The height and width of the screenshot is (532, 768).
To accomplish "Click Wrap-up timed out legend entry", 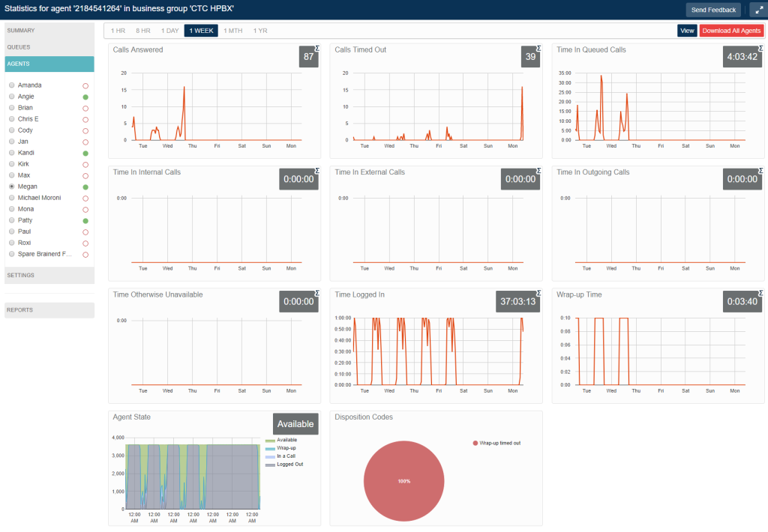I will [x=496, y=443].
